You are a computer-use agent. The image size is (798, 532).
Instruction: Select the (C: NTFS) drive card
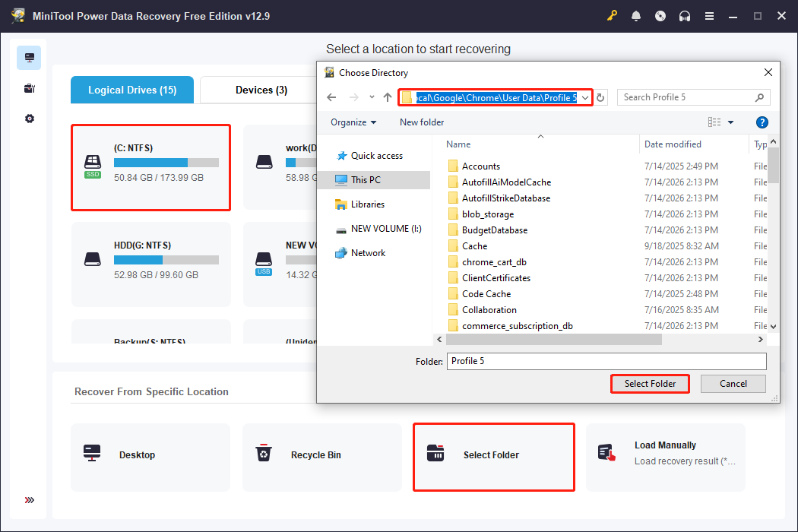point(150,167)
